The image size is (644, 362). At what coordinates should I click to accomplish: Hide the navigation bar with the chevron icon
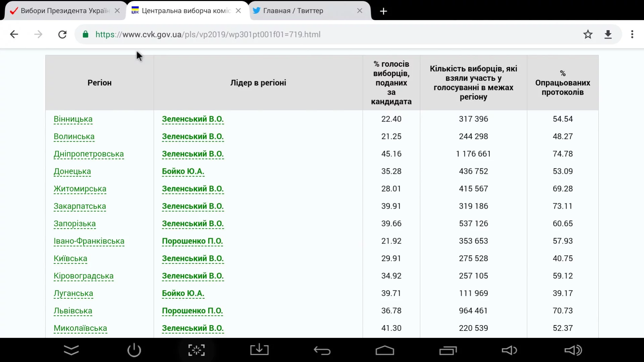click(x=71, y=350)
